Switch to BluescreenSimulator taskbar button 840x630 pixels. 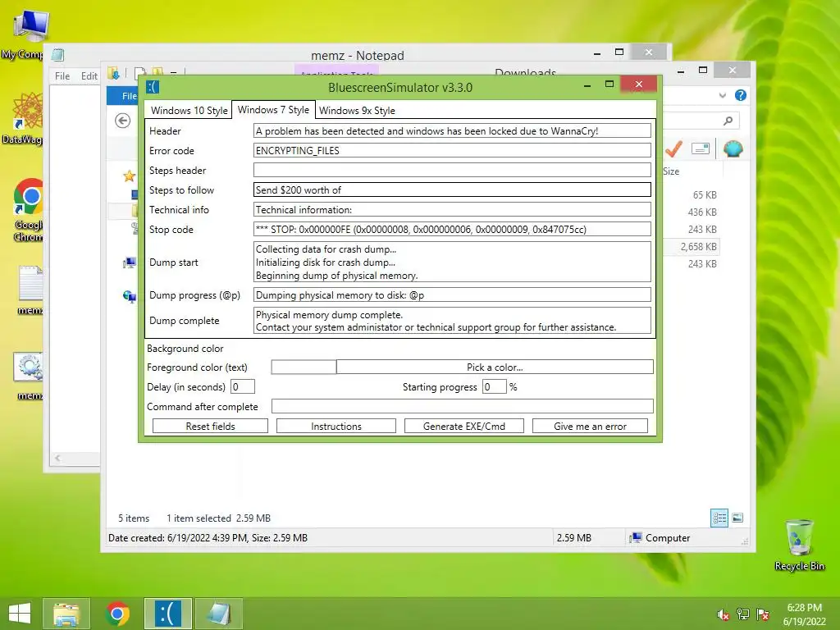[x=167, y=614]
